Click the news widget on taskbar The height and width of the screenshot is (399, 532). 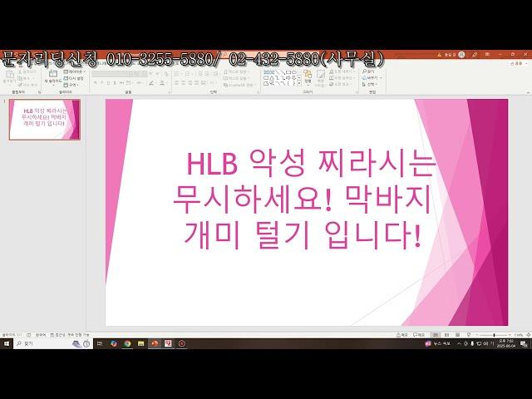point(438,343)
